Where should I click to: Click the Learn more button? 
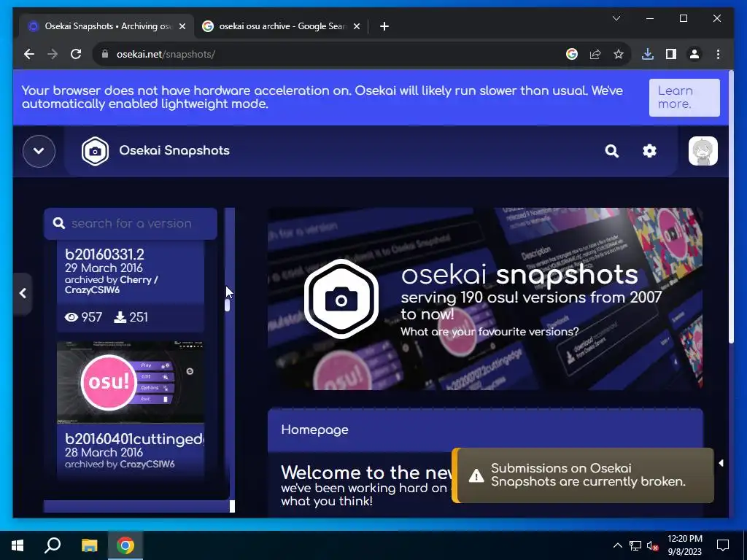click(x=684, y=97)
